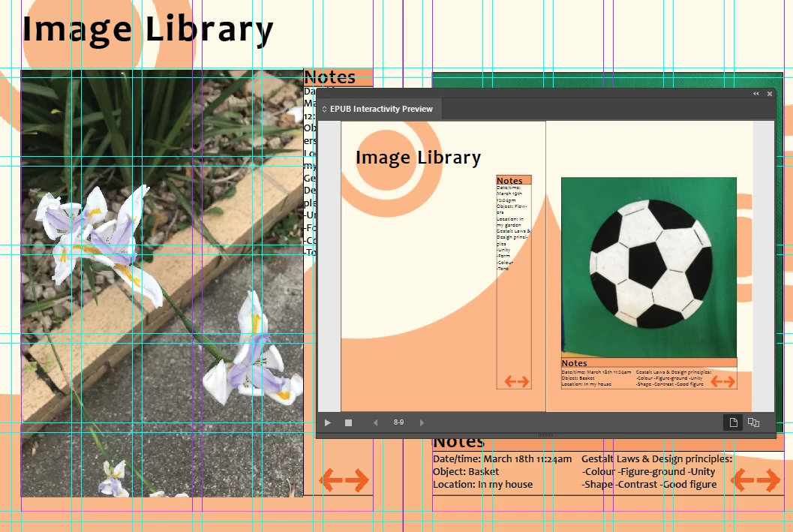The image size is (793, 532).
Task: Select the EPUB Interactivity Preview tab
Action: pos(380,109)
